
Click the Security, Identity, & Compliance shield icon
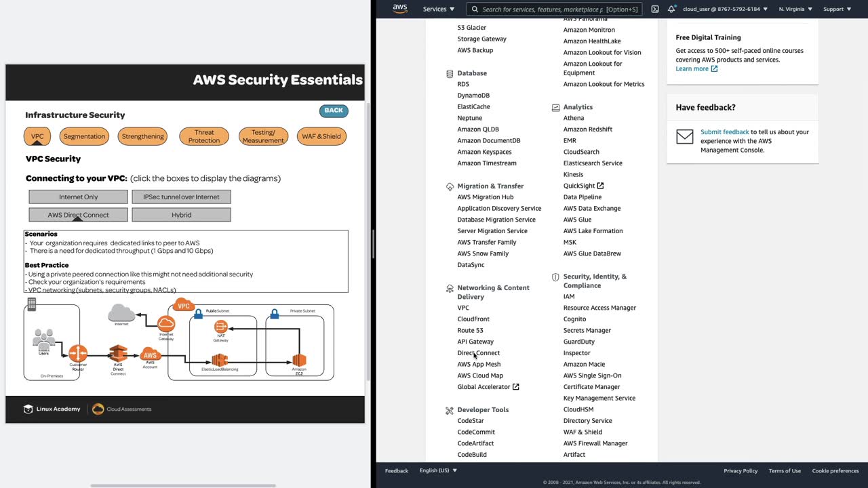tap(555, 277)
